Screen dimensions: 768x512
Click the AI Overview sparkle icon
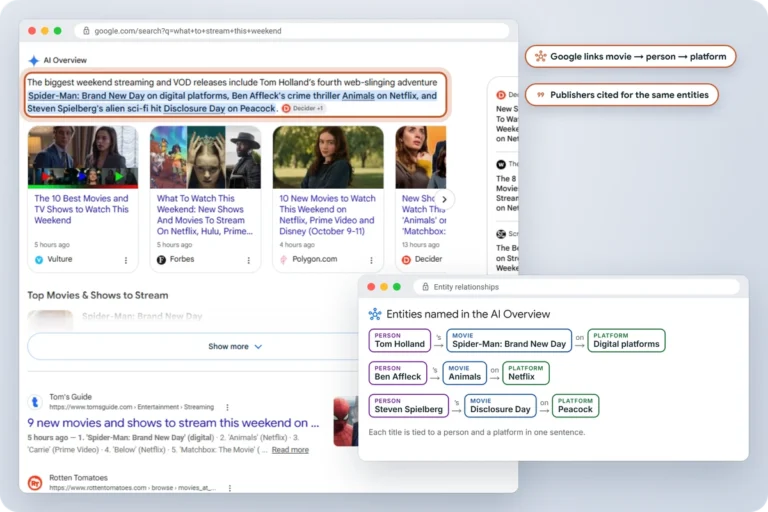(x=33, y=60)
